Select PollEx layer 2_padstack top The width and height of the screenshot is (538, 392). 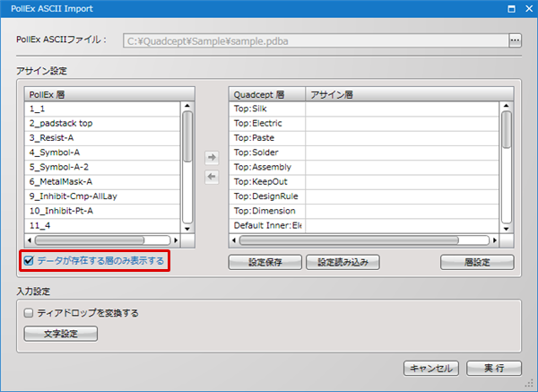tap(102, 123)
